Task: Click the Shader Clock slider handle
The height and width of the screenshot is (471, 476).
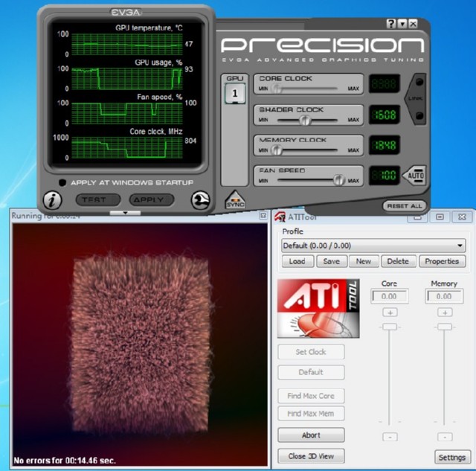Action: click(305, 120)
